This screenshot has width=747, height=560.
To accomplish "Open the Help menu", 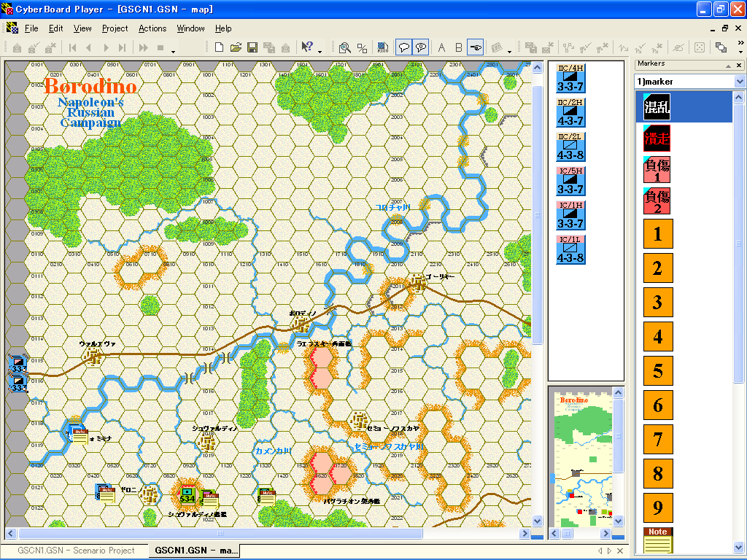I will 223,28.
